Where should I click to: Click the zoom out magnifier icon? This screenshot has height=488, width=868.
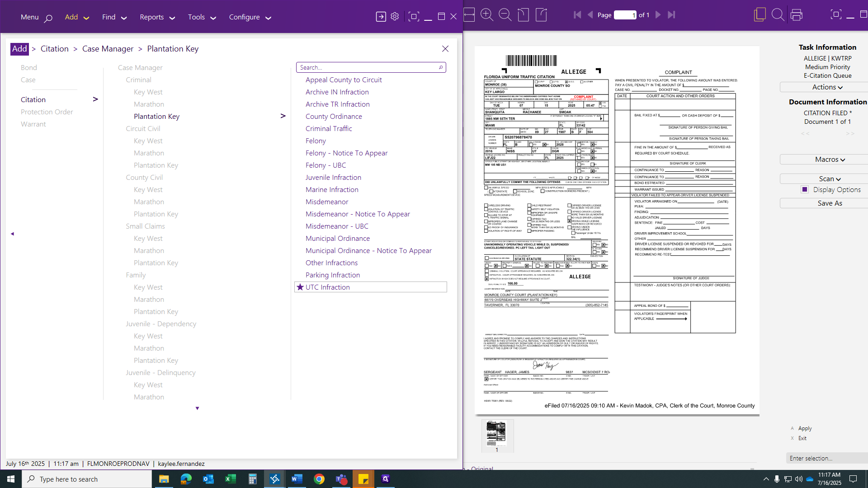[505, 15]
